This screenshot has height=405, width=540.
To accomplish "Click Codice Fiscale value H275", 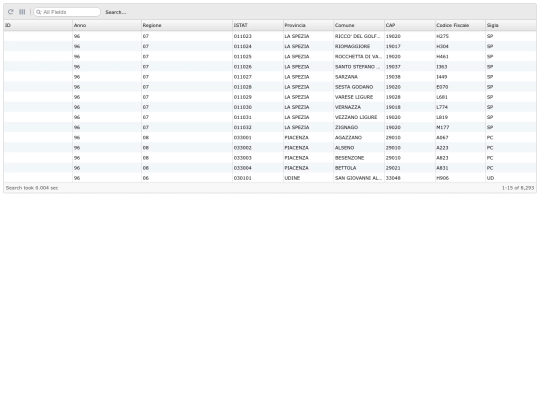I will click(442, 36).
